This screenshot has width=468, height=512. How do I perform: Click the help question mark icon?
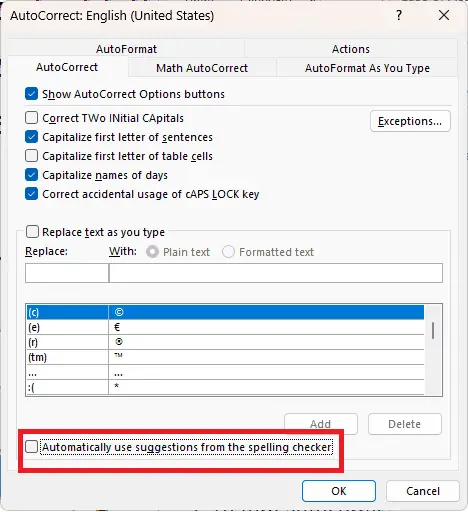click(x=399, y=15)
